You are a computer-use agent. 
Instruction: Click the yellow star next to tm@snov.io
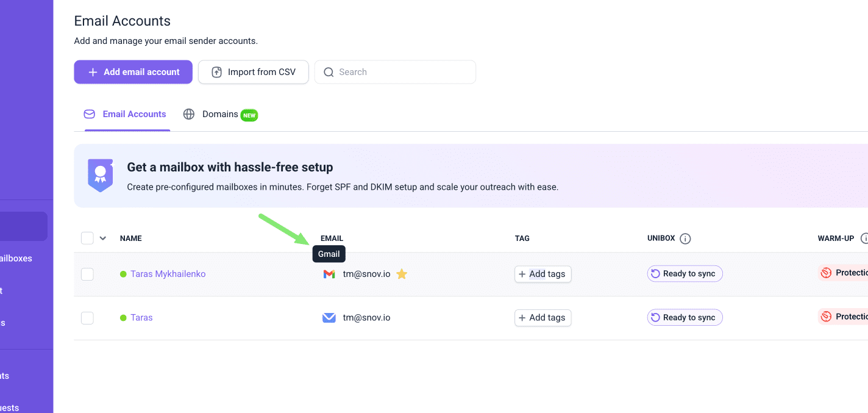[402, 274]
